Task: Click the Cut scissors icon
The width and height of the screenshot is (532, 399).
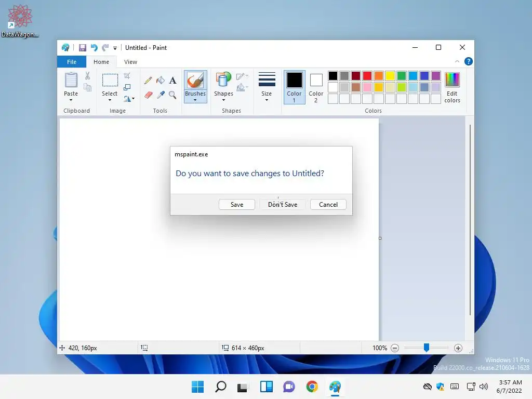Action: 87,76
